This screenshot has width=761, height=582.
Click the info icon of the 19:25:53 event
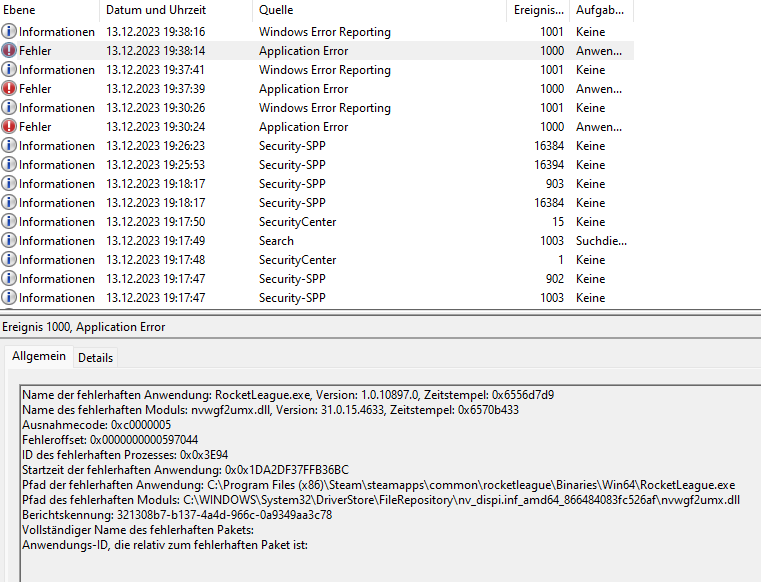coord(9,165)
